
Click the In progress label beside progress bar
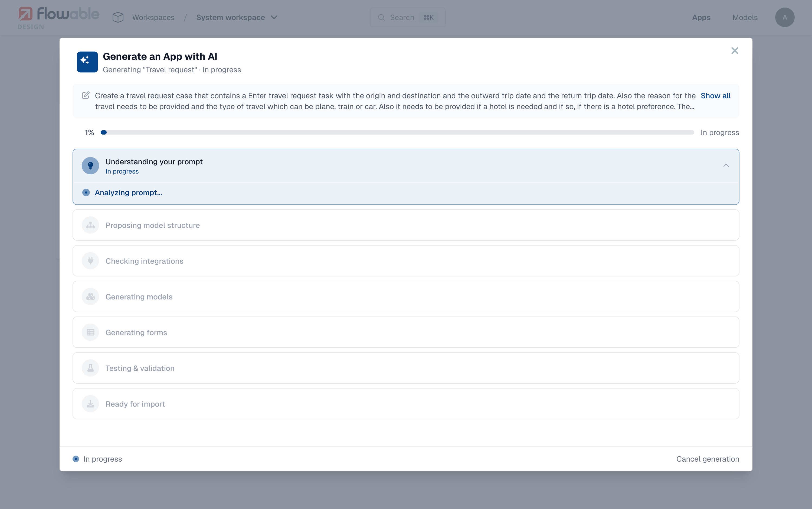pyautogui.click(x=720, y=133)
